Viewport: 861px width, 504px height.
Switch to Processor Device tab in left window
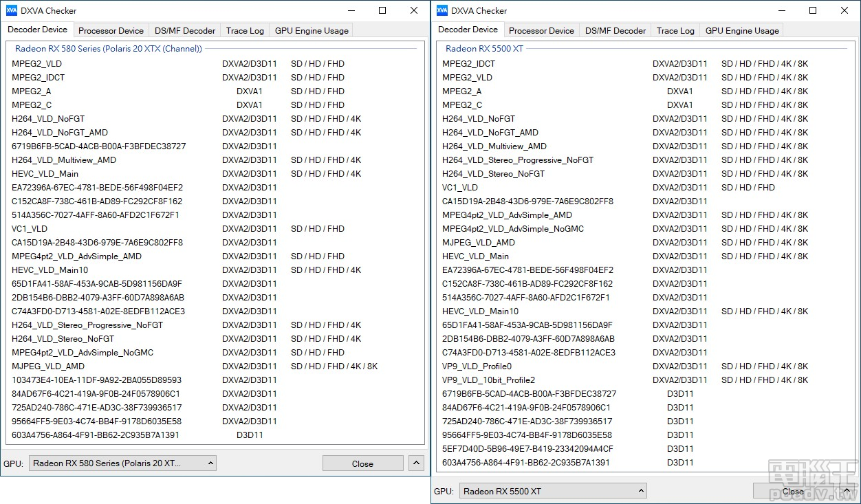111,30
